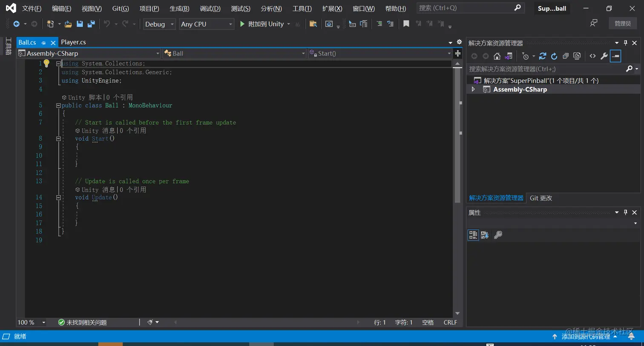The height and width of the screenshot is (346, 644).
Task: Collapse the using directives block at line 1
Action: 58,63
